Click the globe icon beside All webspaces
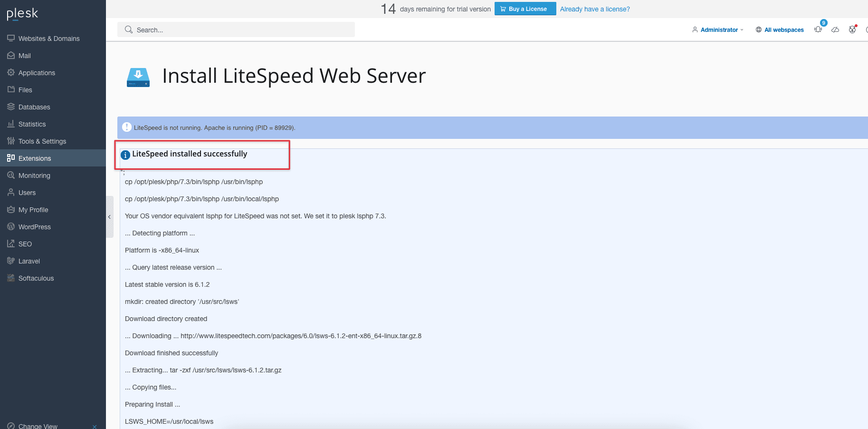868x429 pixels. click(x=759, y=30)
